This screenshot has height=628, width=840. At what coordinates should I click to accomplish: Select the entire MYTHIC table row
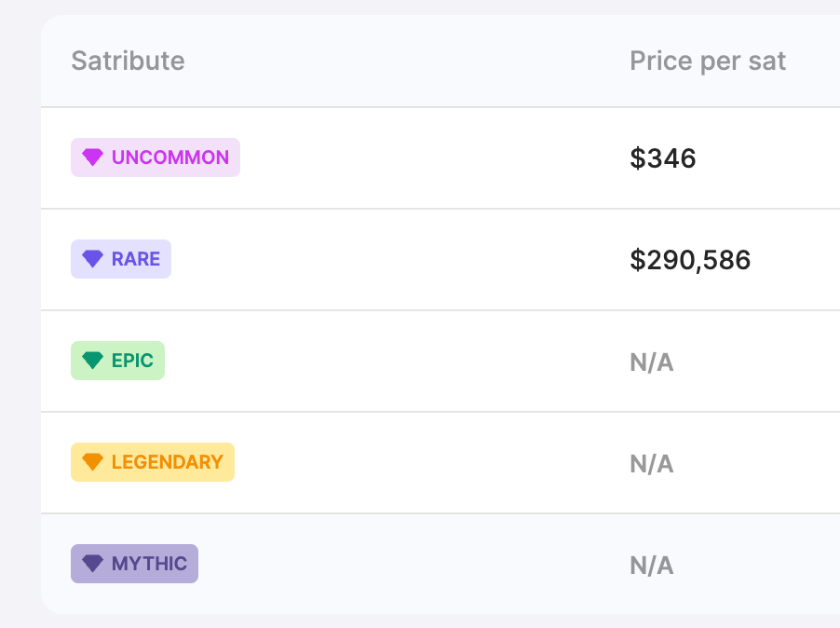pyautogui.click(x=440, y=564)
